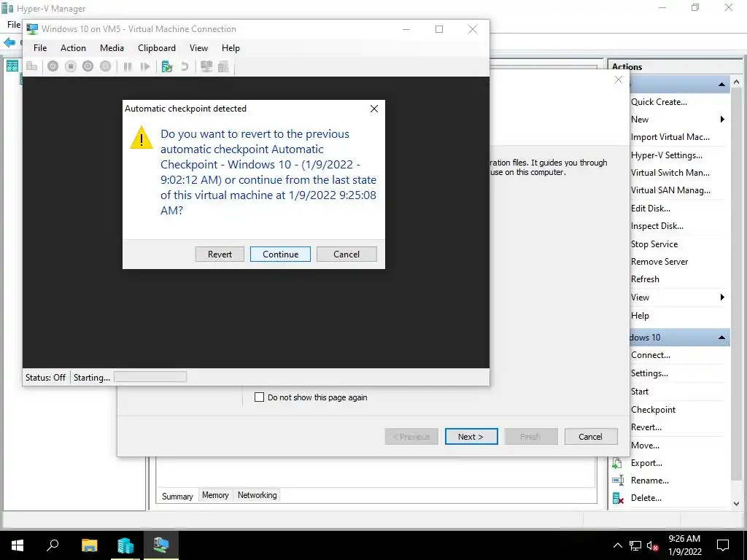This screenshot has width=747, height=560.
Task: Click the red Delete icon in Actions
Action: pos(618,498)
